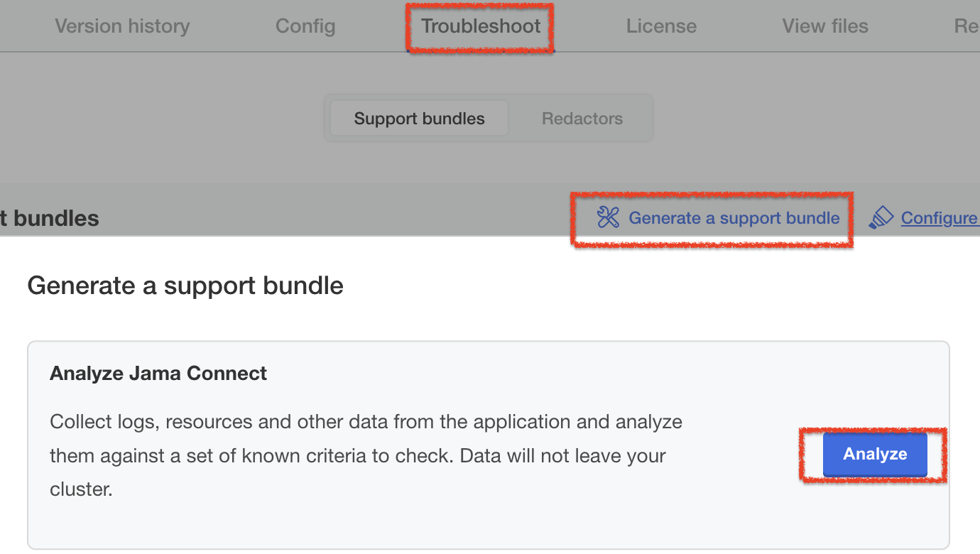The image size is (980, 554).
Task: Click the truncated bundles section heading
Action: pos(49,218)
